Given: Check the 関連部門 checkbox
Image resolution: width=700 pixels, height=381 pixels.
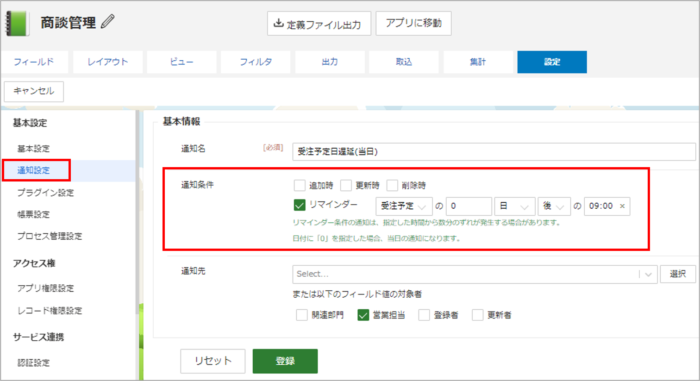Looking at the screenshot, I should point(302,315).
